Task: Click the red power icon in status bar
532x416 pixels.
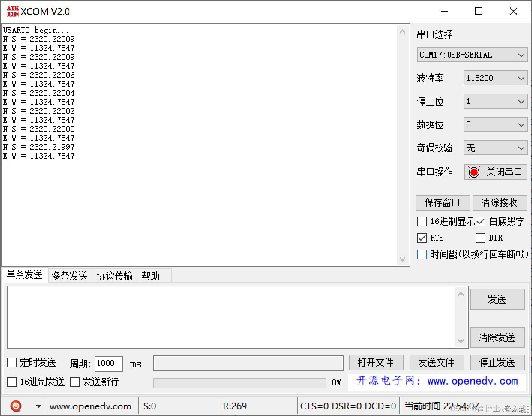Action: (x=16, y=406)
